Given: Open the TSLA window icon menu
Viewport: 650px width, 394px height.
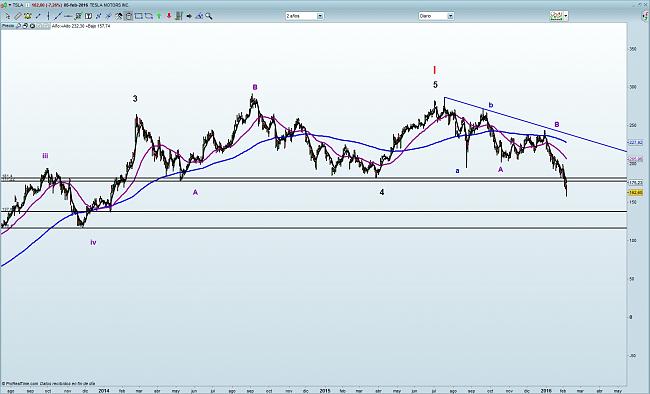Looking at the screenshot, I should coord(4,5).
